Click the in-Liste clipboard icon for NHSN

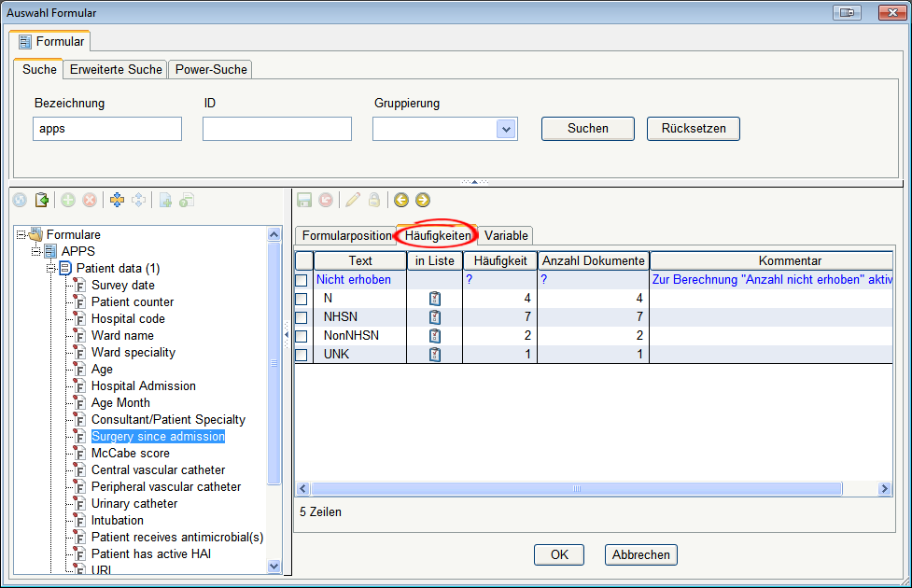pos(434,317)
